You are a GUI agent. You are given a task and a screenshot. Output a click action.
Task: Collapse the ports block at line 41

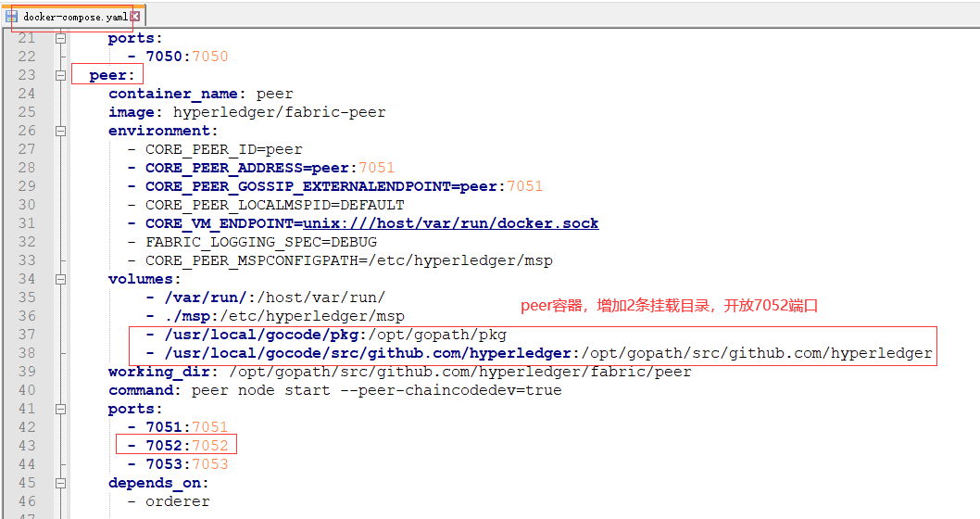60,409
